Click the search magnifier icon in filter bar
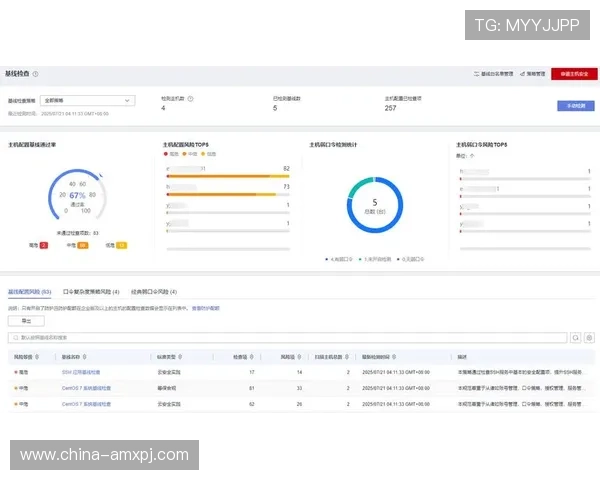 pos(575,338)
